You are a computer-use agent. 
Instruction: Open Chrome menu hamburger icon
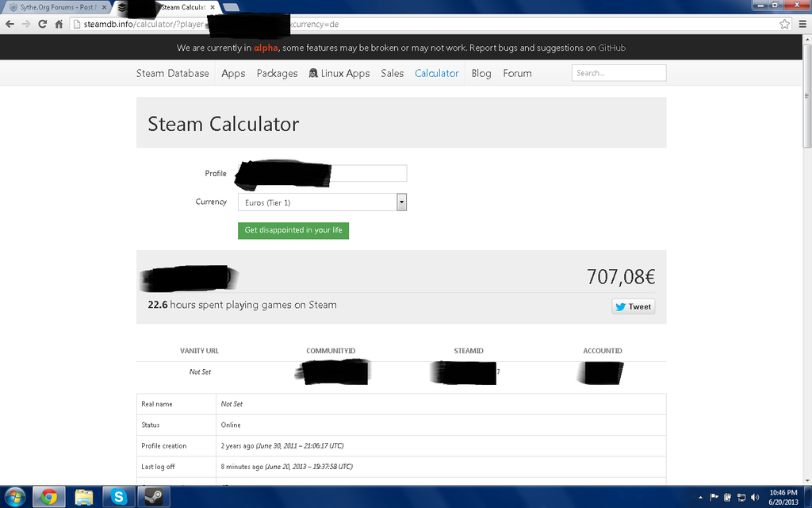click(801, 24)
